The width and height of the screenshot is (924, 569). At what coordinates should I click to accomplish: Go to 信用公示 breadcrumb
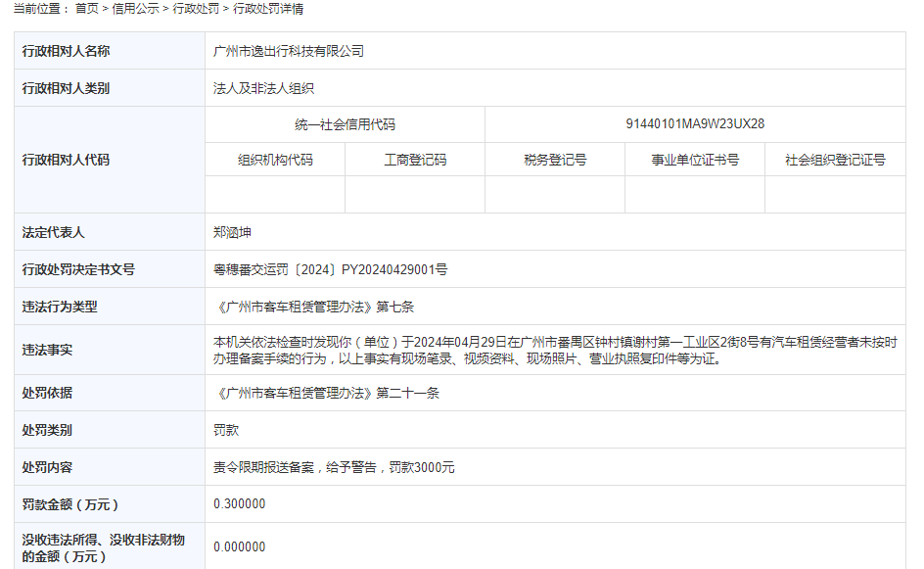[x=135, y=9]
